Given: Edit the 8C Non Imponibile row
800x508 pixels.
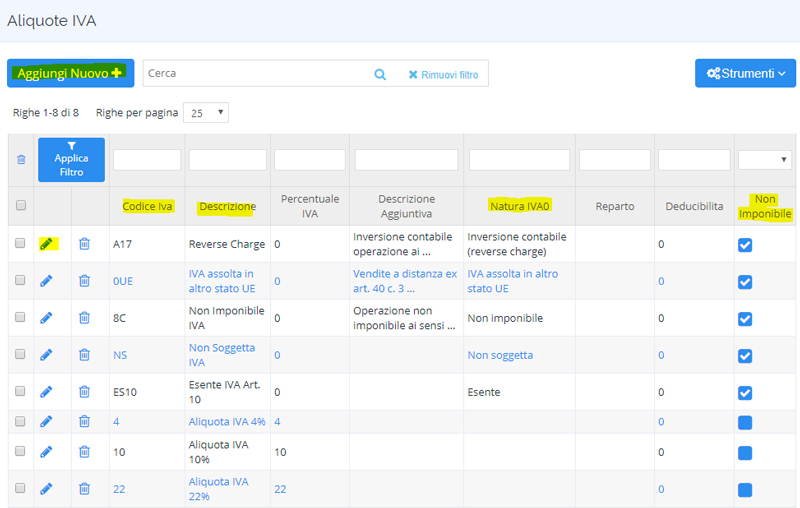Looking at the screenshot, I should click(46, 318).
